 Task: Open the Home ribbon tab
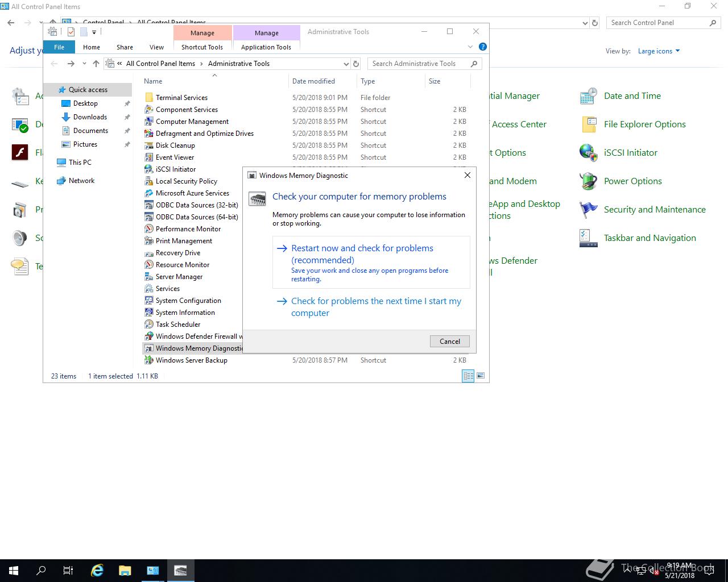(x=91, y=47)
